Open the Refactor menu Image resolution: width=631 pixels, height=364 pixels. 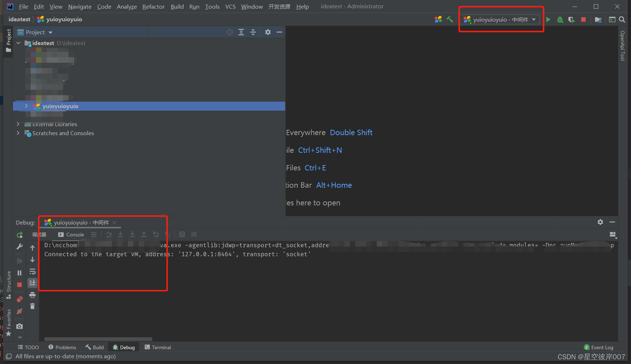153,6
